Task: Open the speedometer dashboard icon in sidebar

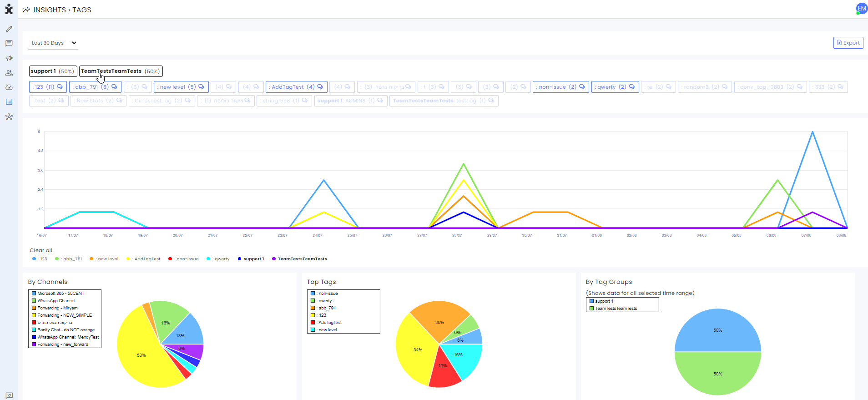Action: pyautogui.click(x=9, y=87)
